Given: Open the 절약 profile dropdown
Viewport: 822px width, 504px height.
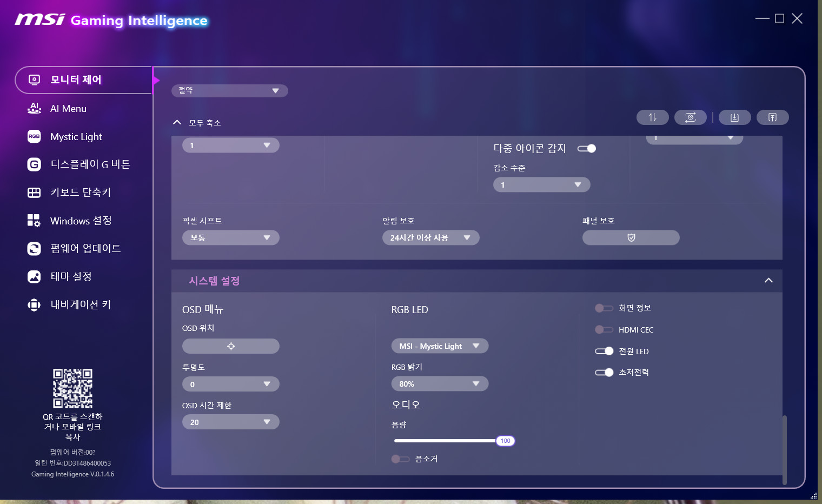Looking at the screenshot, I should 230,90.
